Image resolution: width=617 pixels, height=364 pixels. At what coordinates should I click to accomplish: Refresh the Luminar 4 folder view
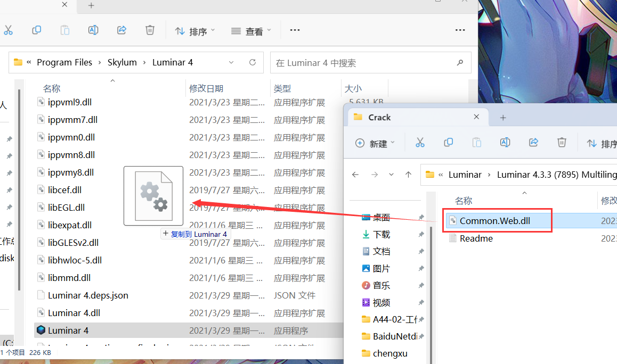click(x=253, y=62)
